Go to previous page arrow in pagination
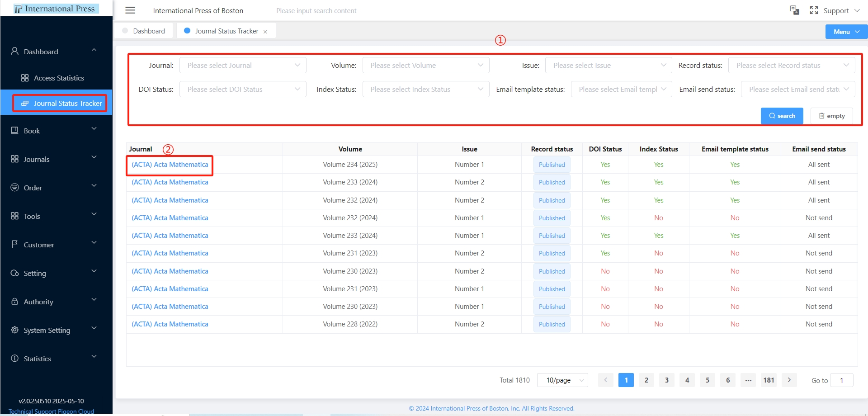The image size is (868, 416). tap(605, 380)
